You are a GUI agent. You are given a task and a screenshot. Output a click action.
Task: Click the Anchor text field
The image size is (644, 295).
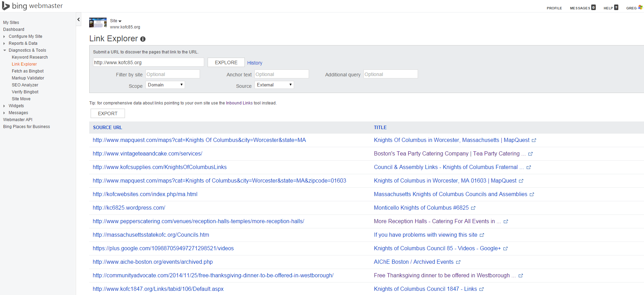[282, 74]
